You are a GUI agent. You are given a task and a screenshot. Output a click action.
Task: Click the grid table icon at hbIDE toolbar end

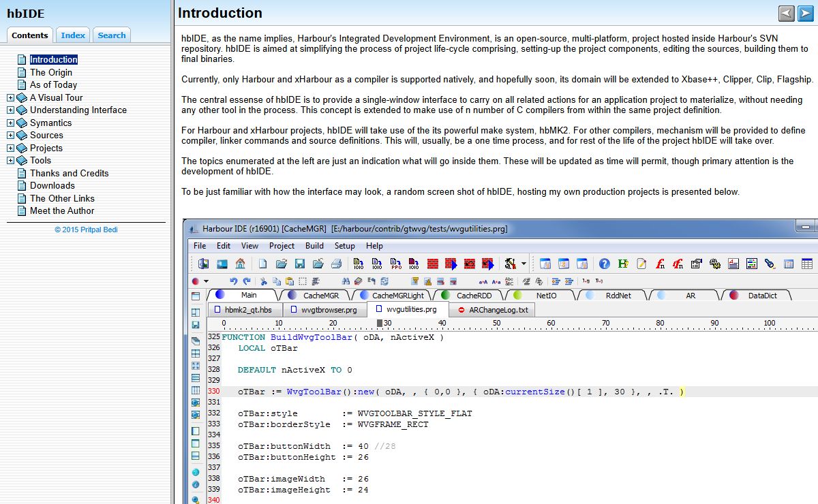point(807,264)
